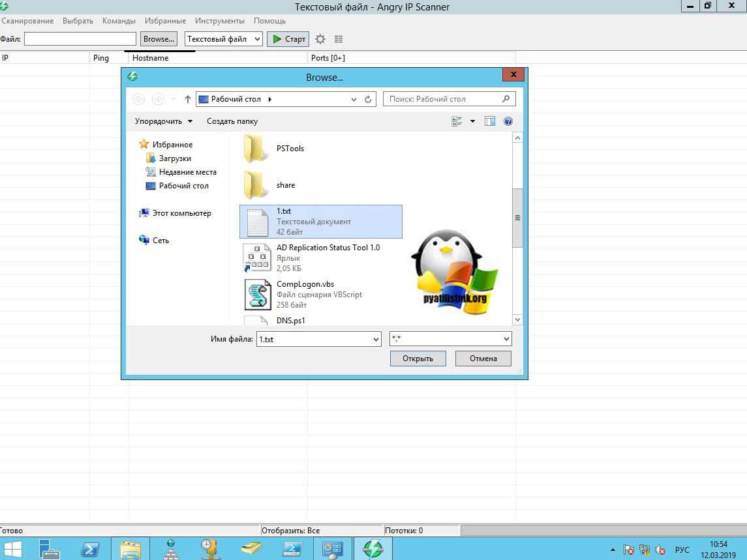This screenshot has width=747, height=560.
Task: Click the Angry IP Scanner taskbar icon
Action: [x=373, y=548]
